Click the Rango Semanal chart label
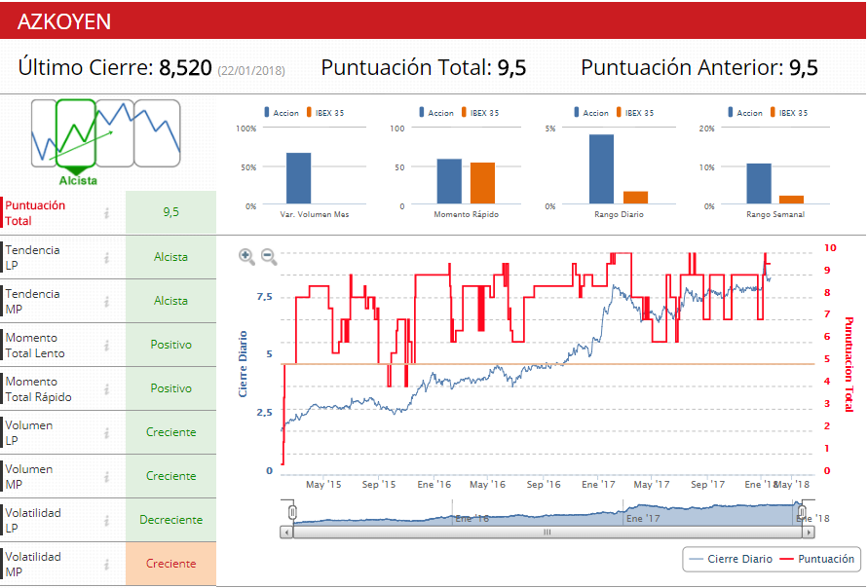868x588 pixels. coord(775,214)
